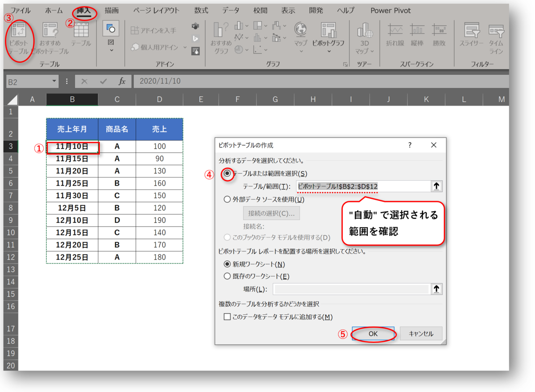The height and width of the screenshot is (392, 535).
Task: Click OK in the PivotTable dialog
Action: (373, 334)
